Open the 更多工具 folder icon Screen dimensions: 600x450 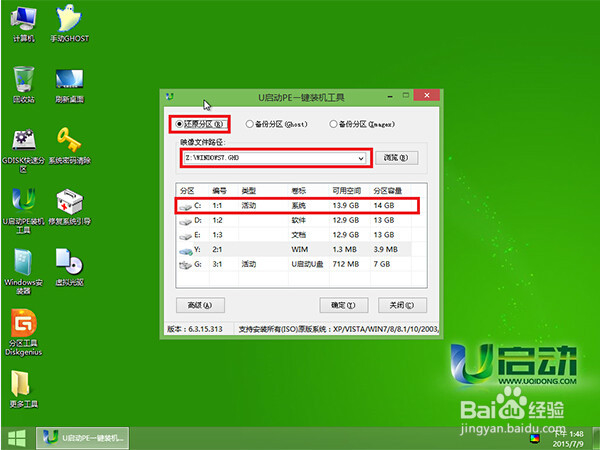[23, 389]
